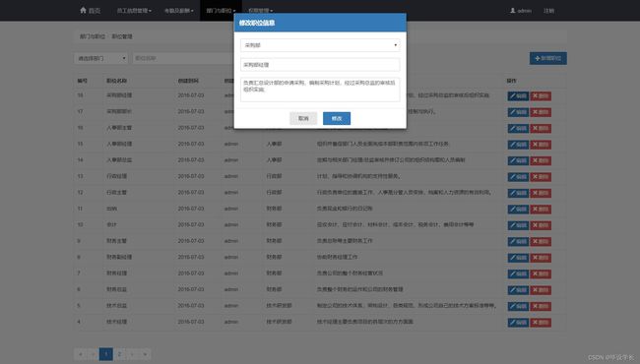Open the 考勤及薪酬 navigation dropdown
The image size is (640, 364).
point(179,11)
